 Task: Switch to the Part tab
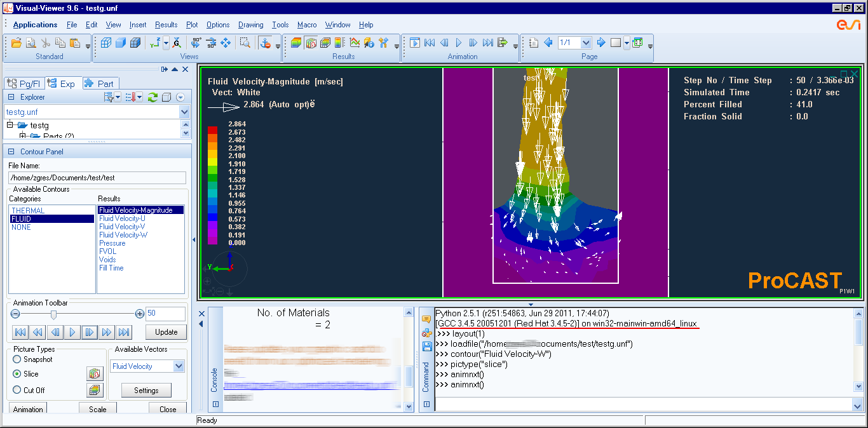pos(100,83)
